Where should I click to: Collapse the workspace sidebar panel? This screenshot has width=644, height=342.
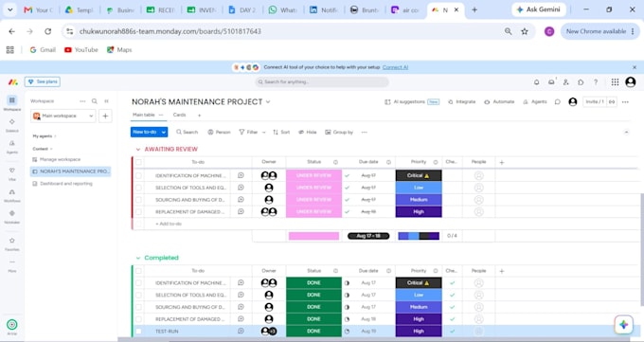(106, 101)
